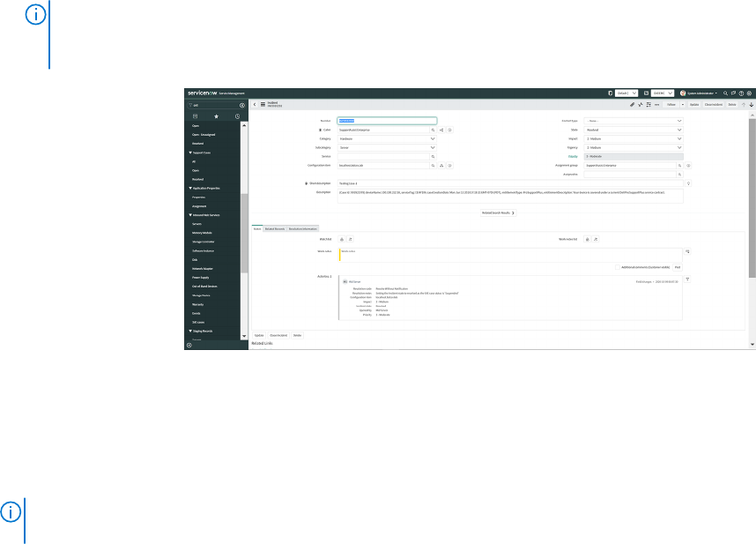Open the Connect chat icon
This screenshot has width=756, height=544.
[x=733, y=93]
